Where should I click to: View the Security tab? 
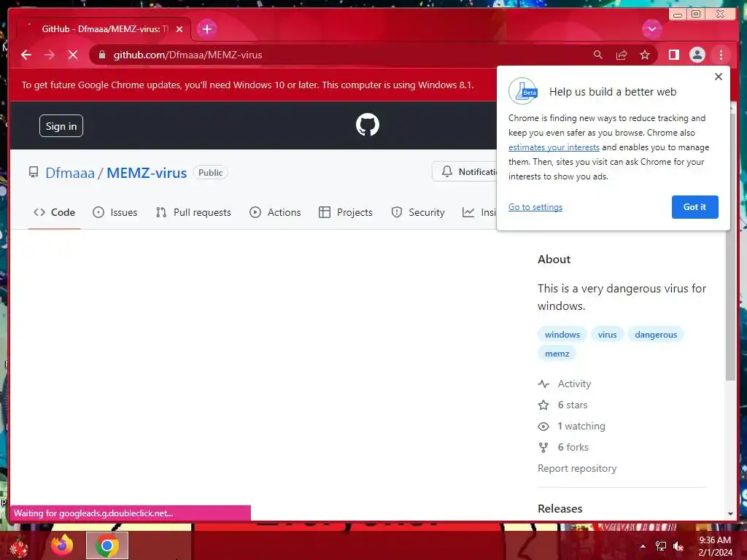pos(418,212)
